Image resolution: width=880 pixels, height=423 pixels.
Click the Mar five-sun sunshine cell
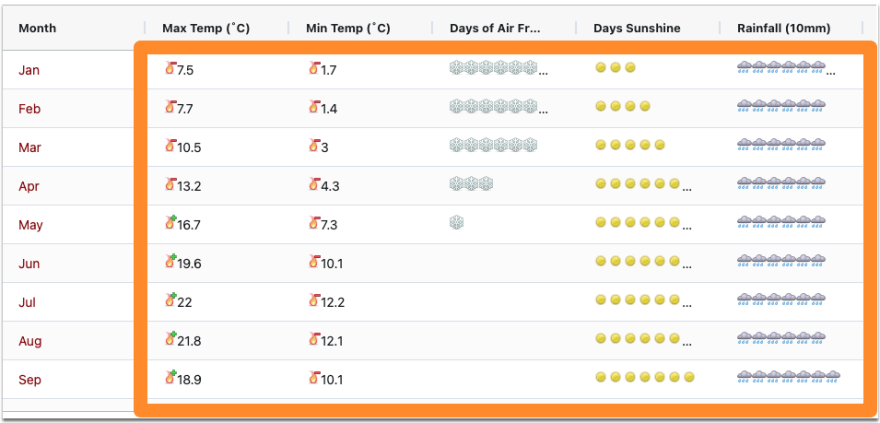630,145
